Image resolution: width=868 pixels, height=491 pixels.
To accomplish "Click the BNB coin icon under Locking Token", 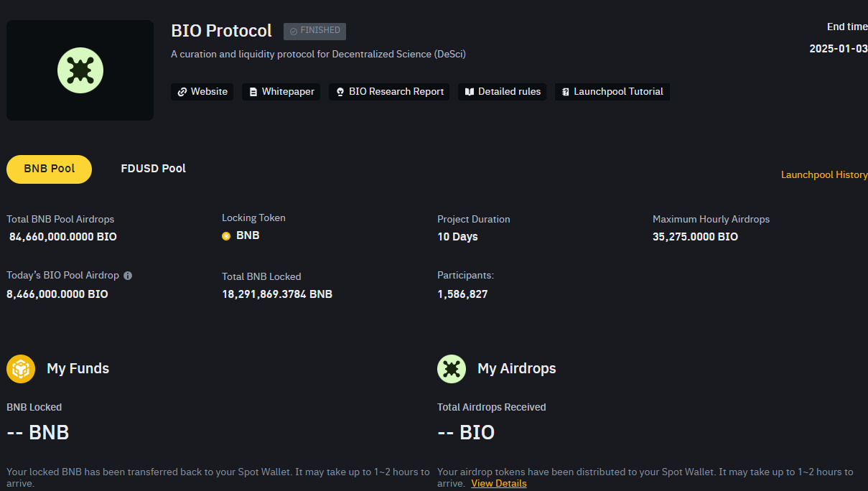I will pos(226,236).
